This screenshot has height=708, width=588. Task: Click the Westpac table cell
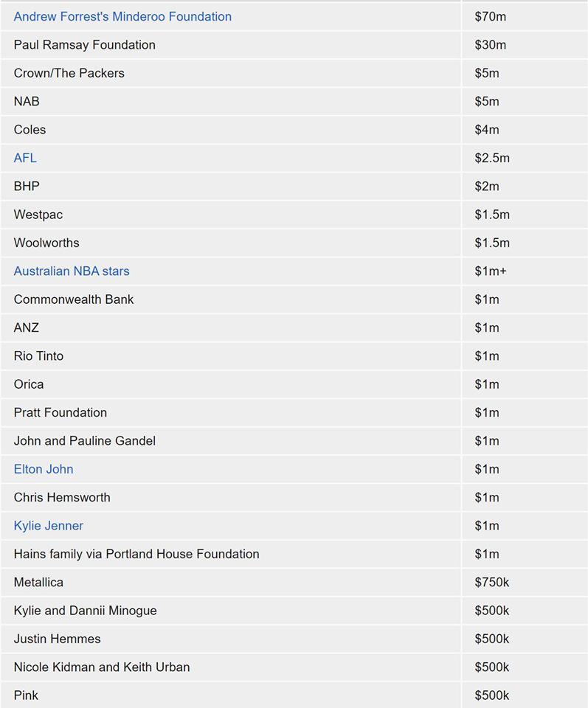(x=38, y=215)
